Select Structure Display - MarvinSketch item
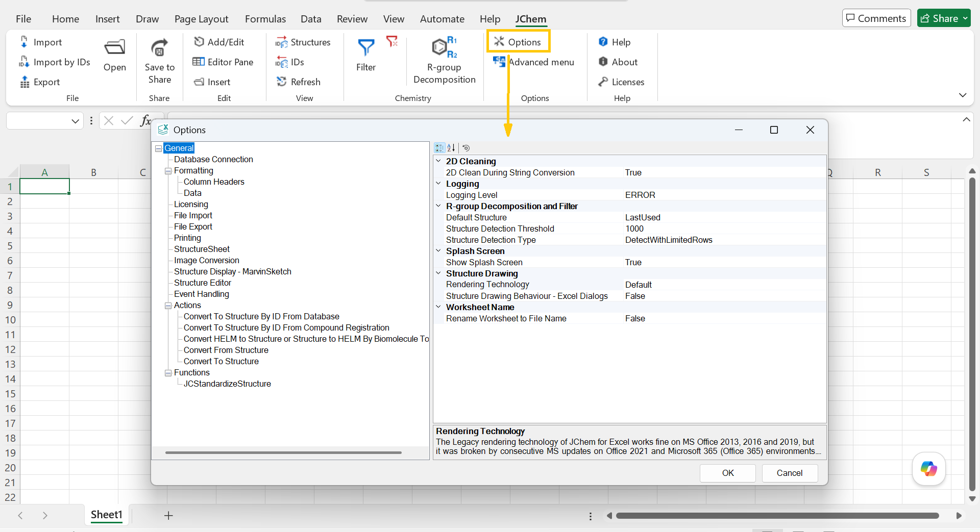This screenshot has width=980, height=532. (x=233, y=271)
